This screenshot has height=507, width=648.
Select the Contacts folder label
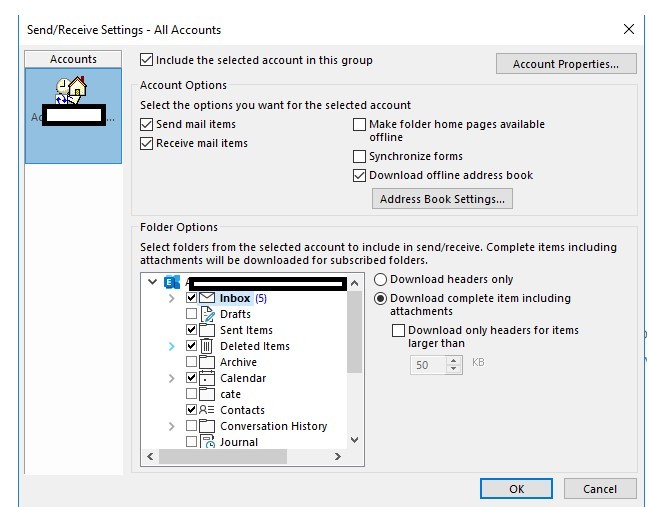(x=242, y=410)
